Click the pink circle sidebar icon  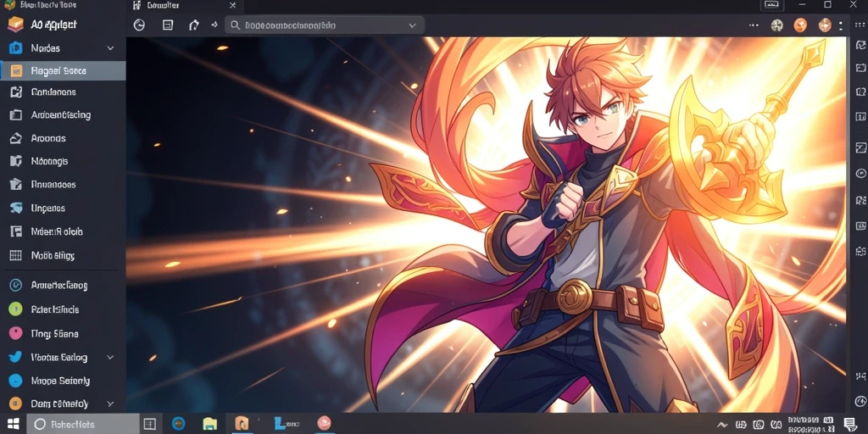click(15, 333)
